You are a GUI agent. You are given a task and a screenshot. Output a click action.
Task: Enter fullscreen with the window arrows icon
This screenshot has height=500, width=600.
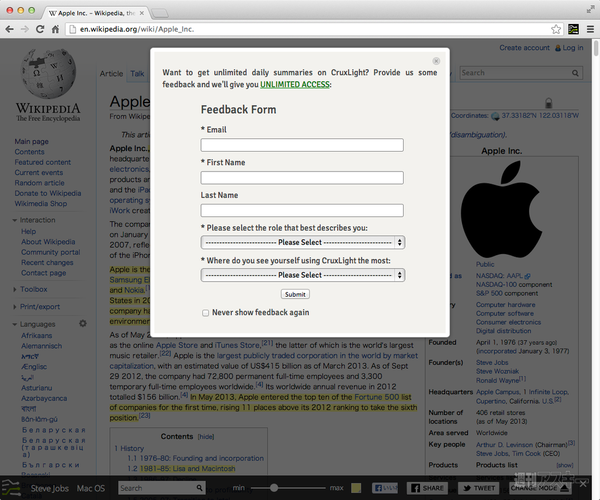590,10
